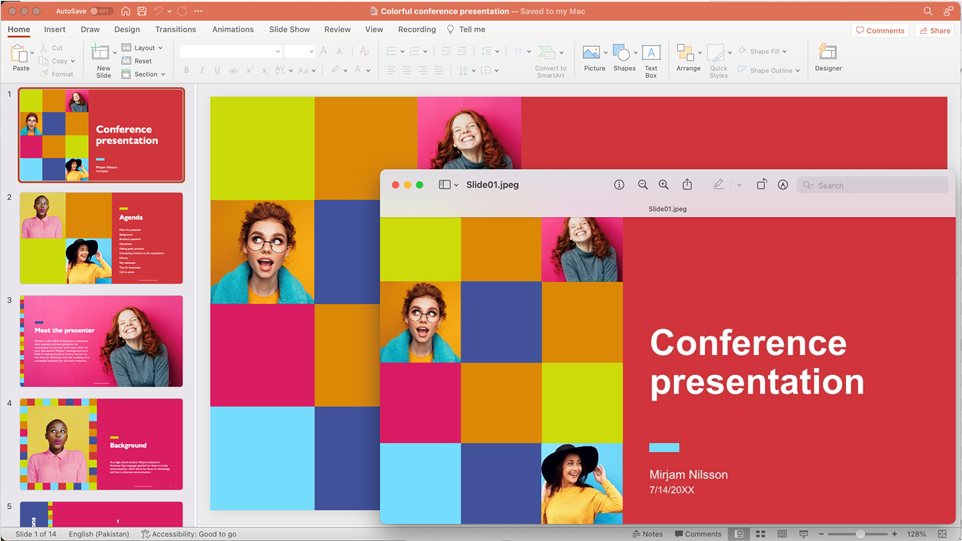Switch to the Transitions tab
Image resolution: width=962 pixels, height=541 pixels.
[175, 30]
